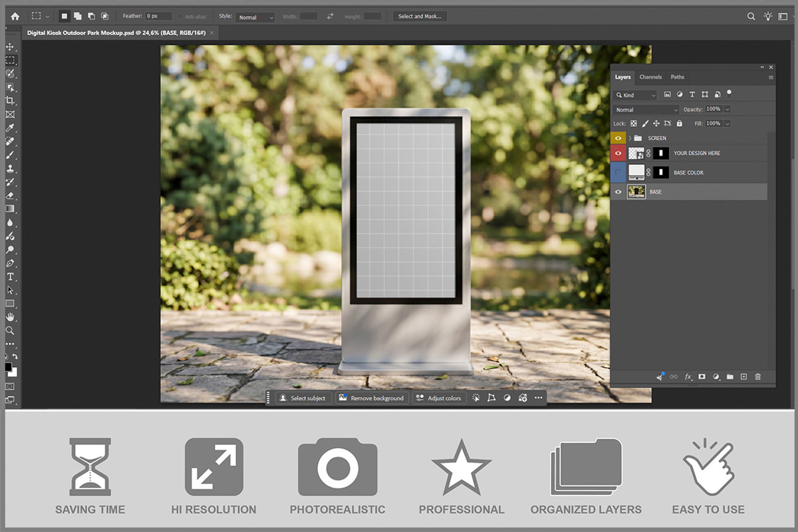Open the Fill slider dropdown arrow
The image size is (798, 532).
tap(727, 124)
